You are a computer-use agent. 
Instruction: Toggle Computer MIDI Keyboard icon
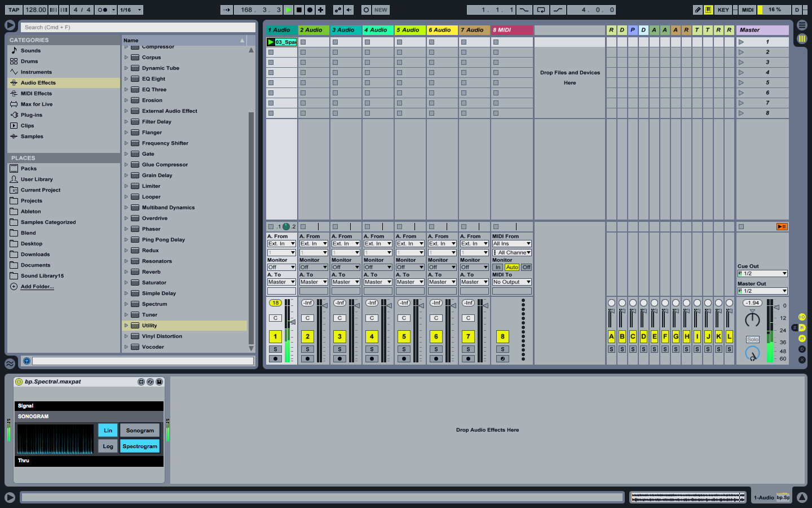point(708,10)
